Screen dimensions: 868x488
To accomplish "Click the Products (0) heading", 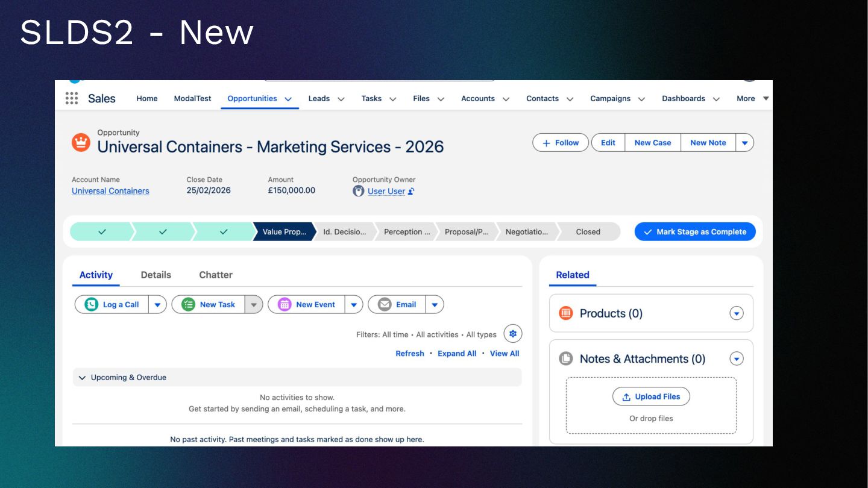I will point(611,313).
